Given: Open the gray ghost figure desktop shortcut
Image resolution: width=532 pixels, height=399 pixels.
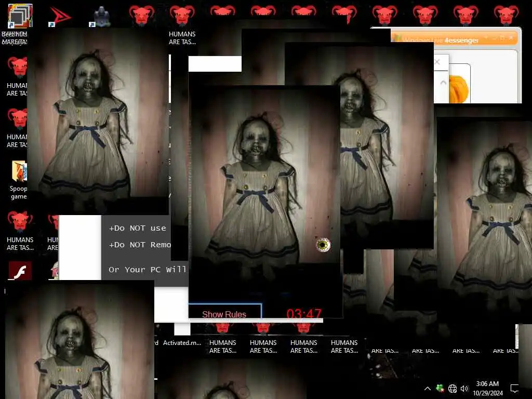Looking at the screenshot, I should [x=101, y=16].
